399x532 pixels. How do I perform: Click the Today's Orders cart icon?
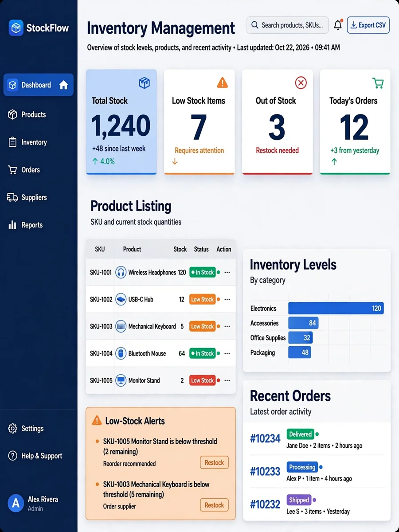coord(378,83)
